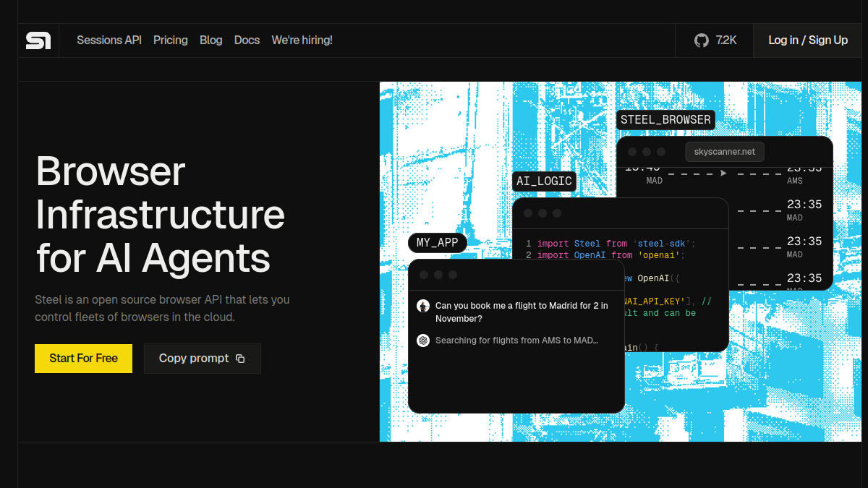Screen dimensions: 868x488
Task: Click Log in / Sign Up
Action: click(x=808, y=40)
